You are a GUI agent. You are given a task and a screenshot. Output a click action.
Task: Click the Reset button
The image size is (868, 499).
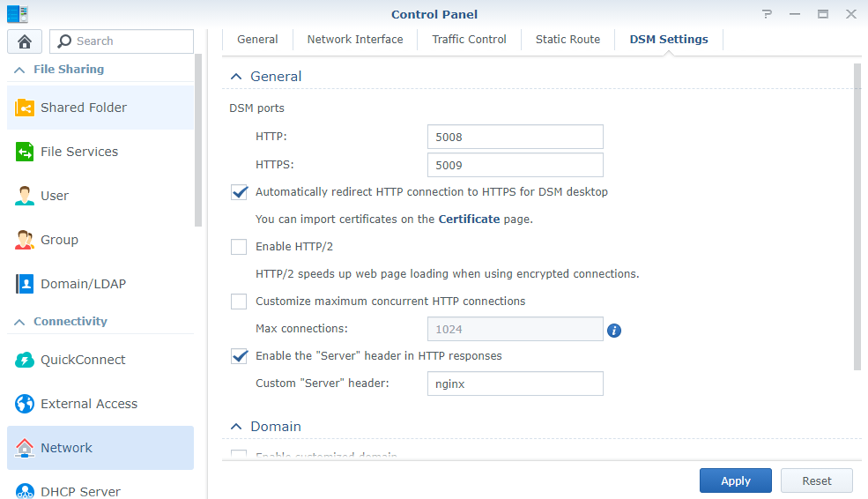click(817, 480)
